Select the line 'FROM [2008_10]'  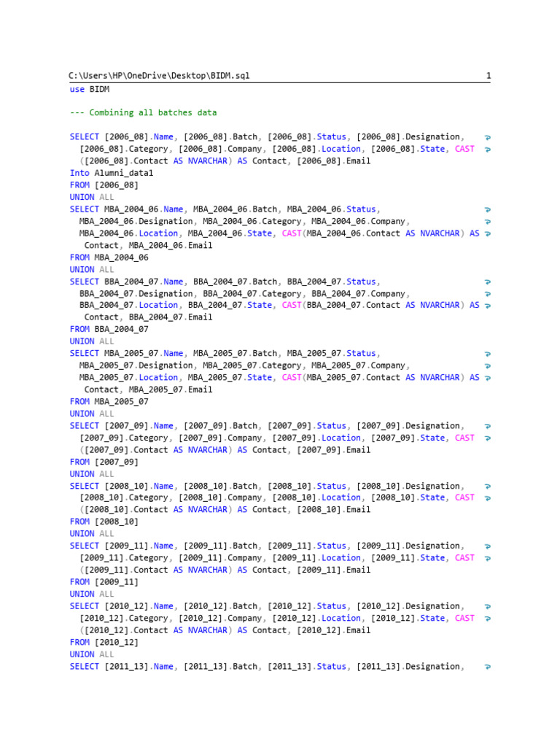(104, 522)
